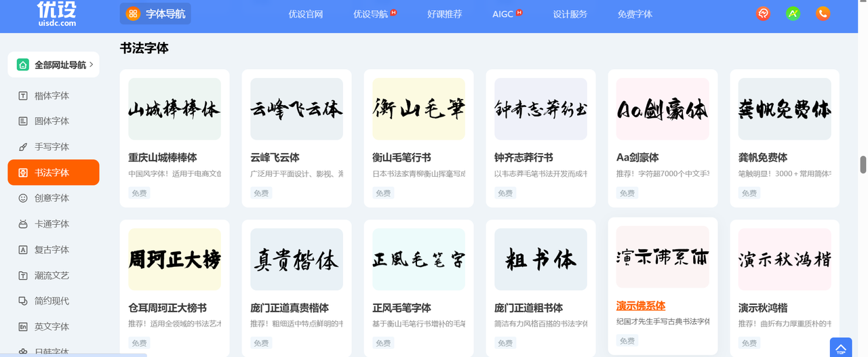
Task: Click the 楷体字体 sidebar icon
Action: 23,96
